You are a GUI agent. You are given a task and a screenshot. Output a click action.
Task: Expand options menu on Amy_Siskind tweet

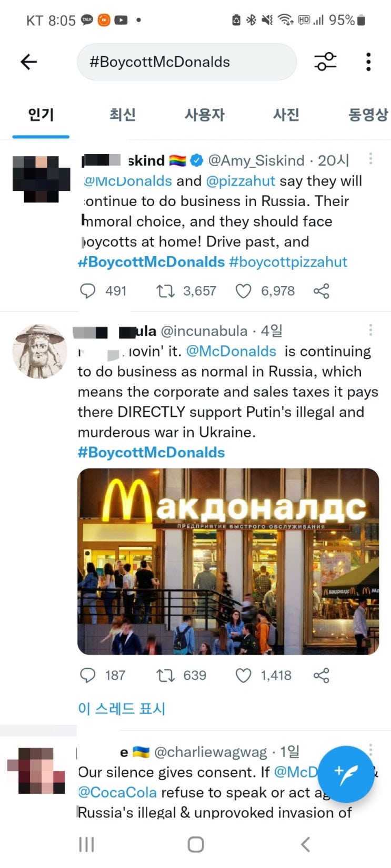(x=370, y=158)
